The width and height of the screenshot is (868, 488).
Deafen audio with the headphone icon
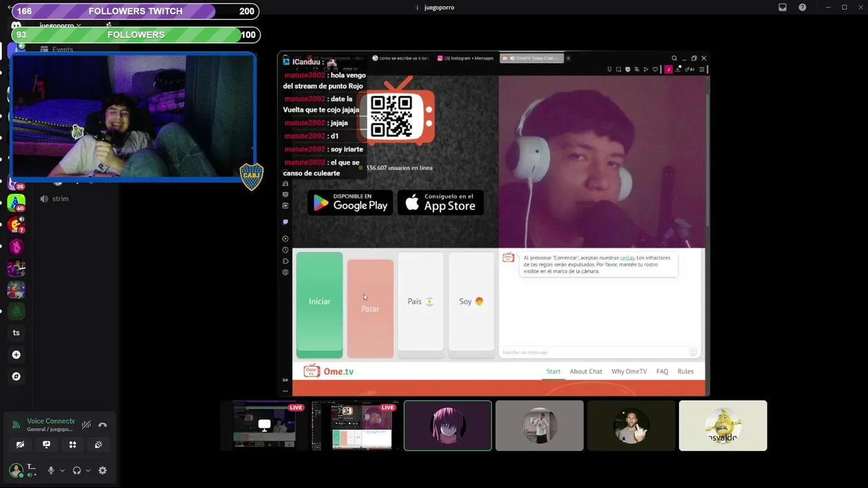(x=77, y=470)
